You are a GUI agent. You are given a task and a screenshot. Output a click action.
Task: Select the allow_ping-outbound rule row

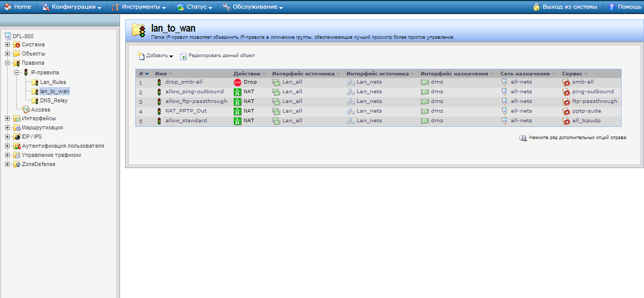(194, 92)
